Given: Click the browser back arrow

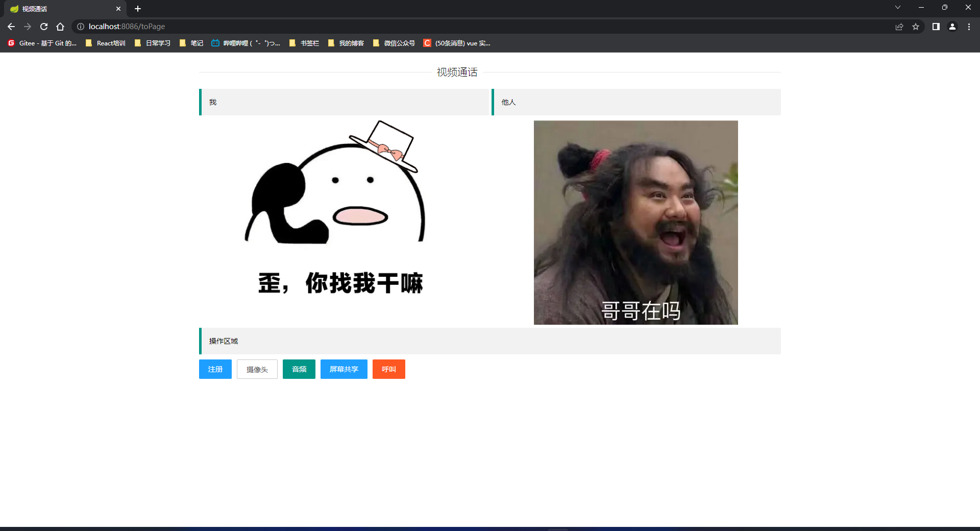Looking at the screenshot, I should [11, 27].
